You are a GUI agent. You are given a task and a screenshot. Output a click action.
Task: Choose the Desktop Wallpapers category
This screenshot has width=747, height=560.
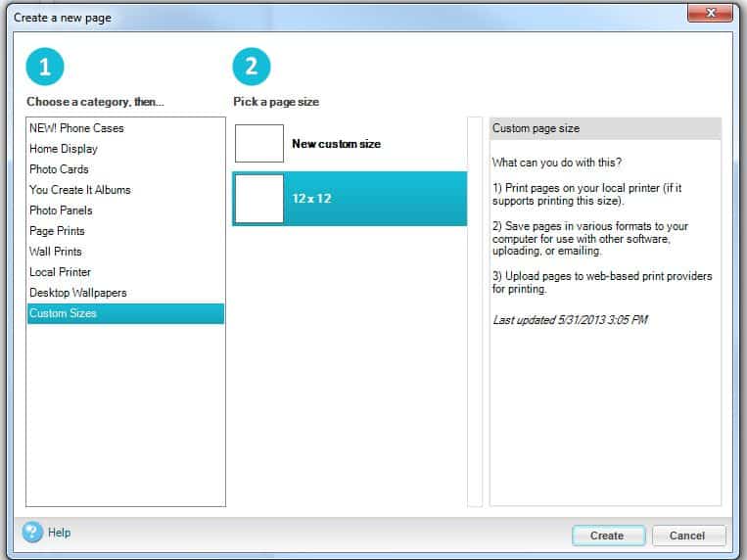coord(125,293)
